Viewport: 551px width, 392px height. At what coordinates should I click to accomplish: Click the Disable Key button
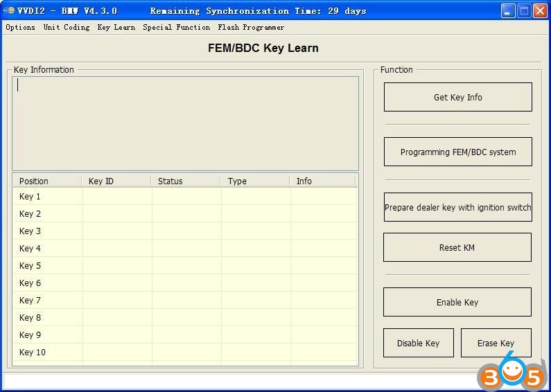click(418, 343)
